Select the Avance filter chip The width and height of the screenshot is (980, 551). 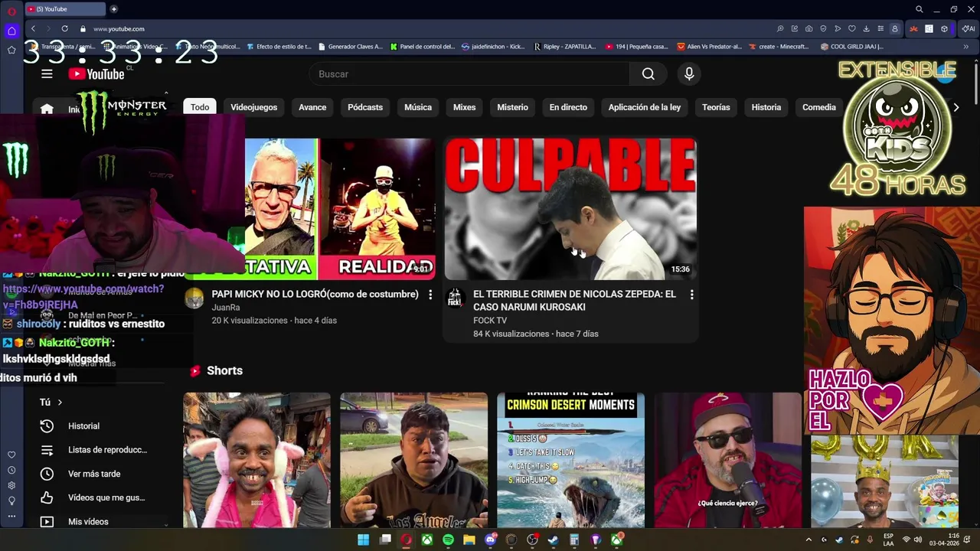(x=312, y=107)
